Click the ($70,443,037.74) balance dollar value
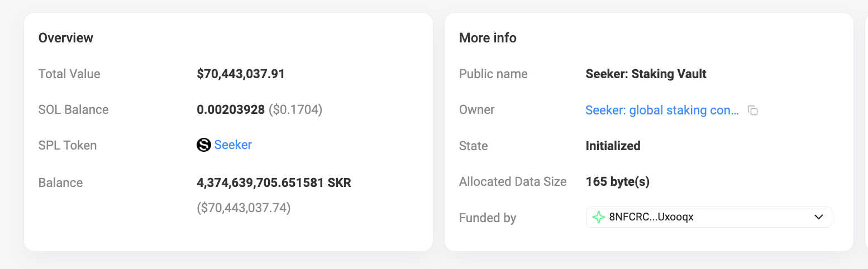 coord(244,208)
